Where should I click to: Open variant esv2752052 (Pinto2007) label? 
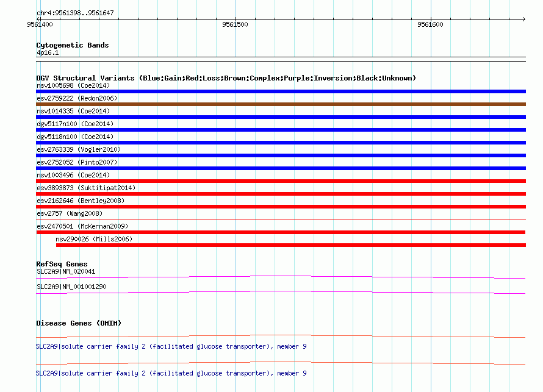(77, 162)
